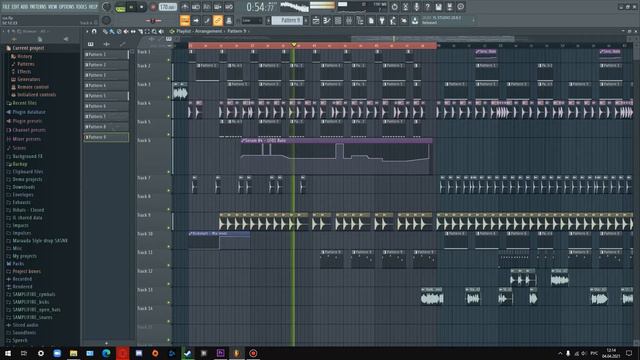
Task: Click the undo history circular arrow icon
Action: pyautogui.click(x=394, y=7)
